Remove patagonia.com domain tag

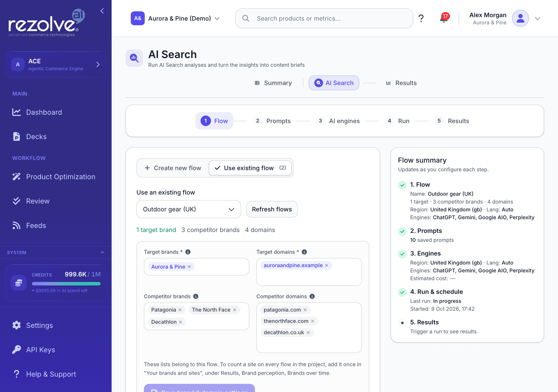click(x=305, y=310)
